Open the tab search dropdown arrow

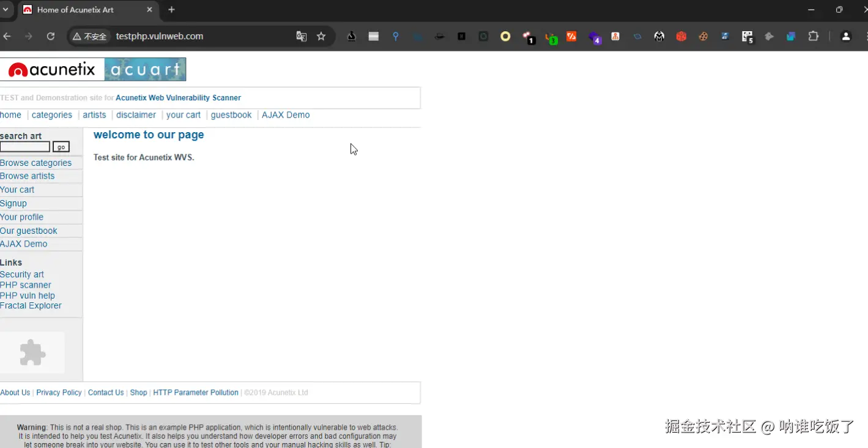coord(6,10)
